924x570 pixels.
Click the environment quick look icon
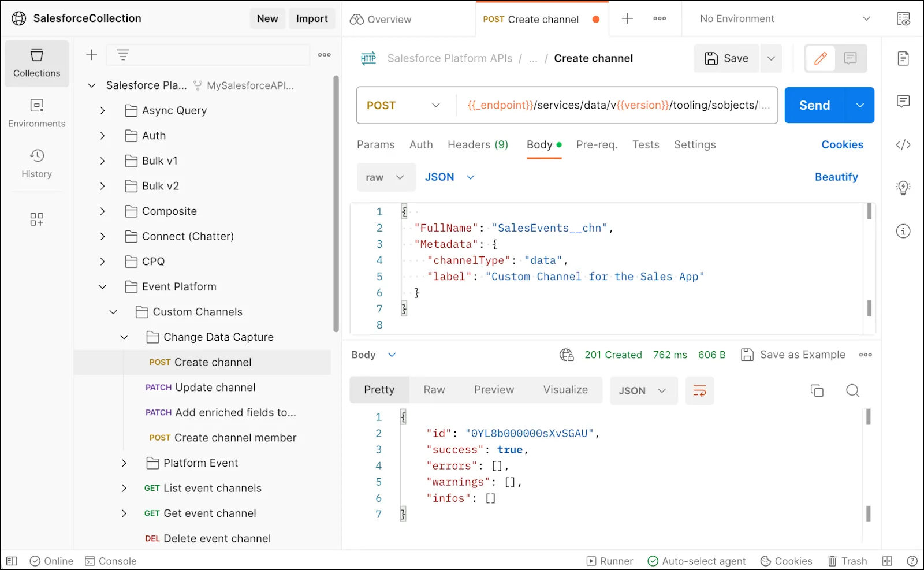click(x=903, y=18)
